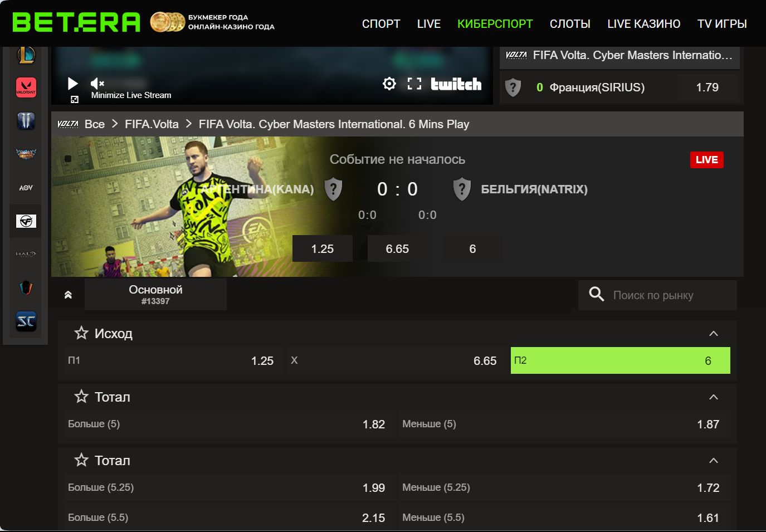This screenshot has width=766, height=532.
Task: Click the bookmaker of the year award coins
Action: (x=167, y=22)
